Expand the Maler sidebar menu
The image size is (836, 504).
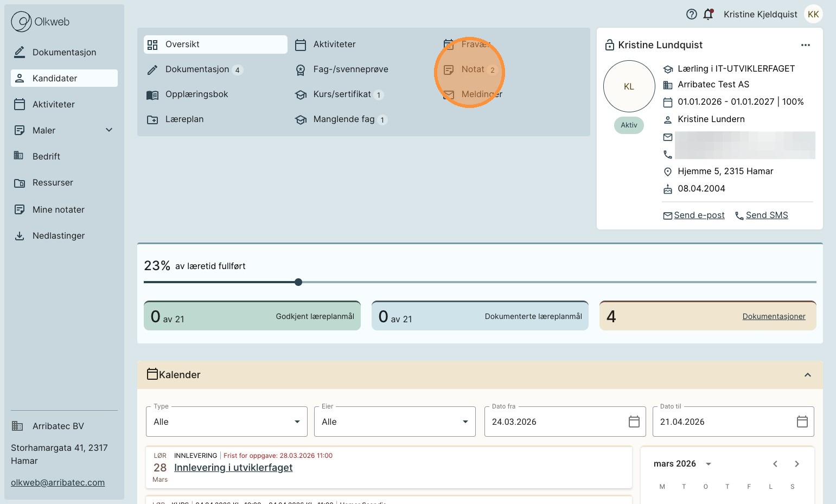[x=109, y=130]
